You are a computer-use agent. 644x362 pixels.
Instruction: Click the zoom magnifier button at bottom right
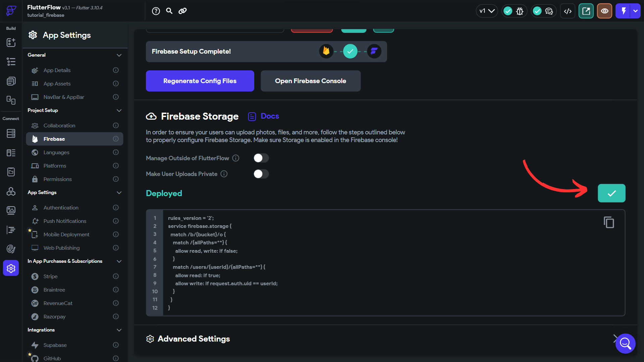(625, 343)
